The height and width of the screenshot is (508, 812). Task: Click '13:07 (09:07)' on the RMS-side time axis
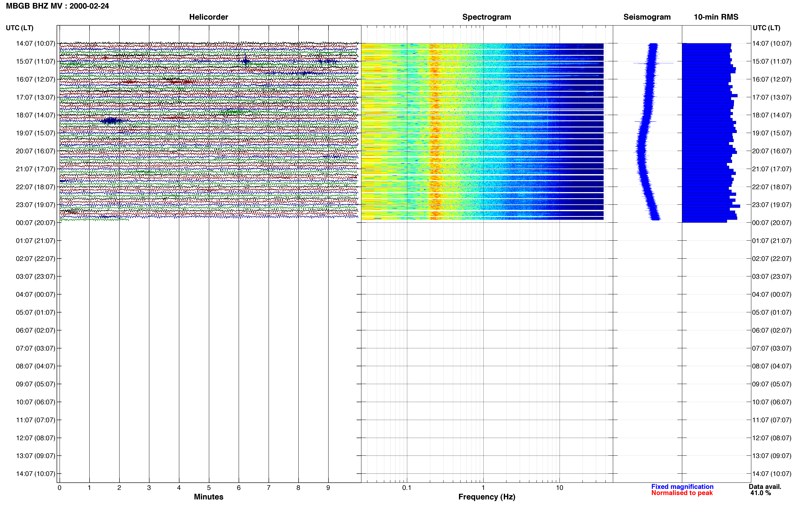pyautogui.click(x=772, y=456)
